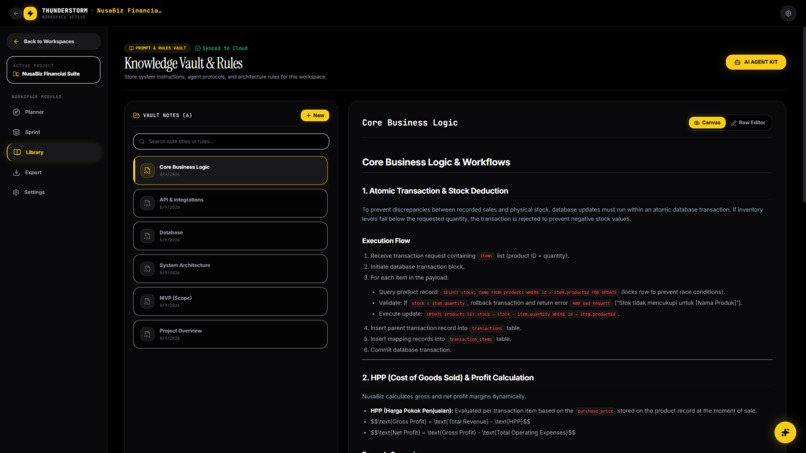Select the Project Overview note
This screenshot has height=453, width=806.
click(x=230, y=334)
